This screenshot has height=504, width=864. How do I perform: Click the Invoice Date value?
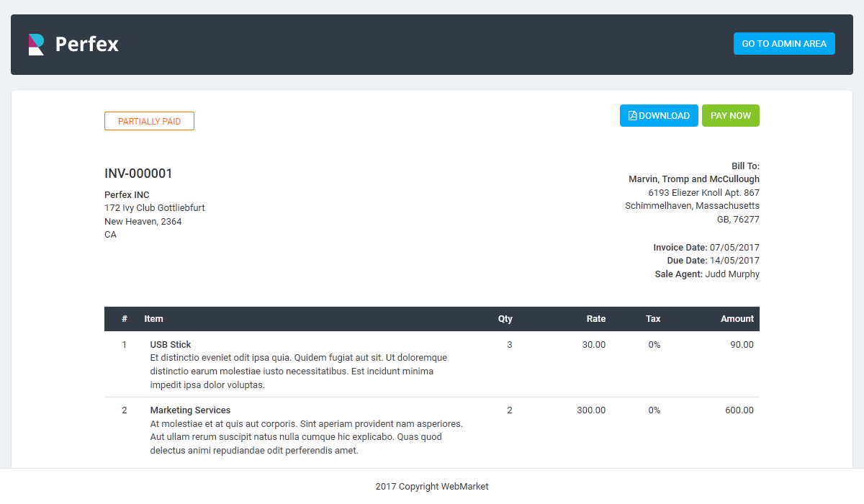pos(734,248)
